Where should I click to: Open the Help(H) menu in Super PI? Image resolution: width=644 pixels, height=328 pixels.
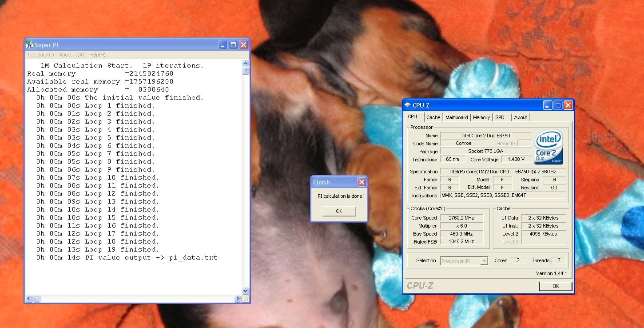[97, 55]
